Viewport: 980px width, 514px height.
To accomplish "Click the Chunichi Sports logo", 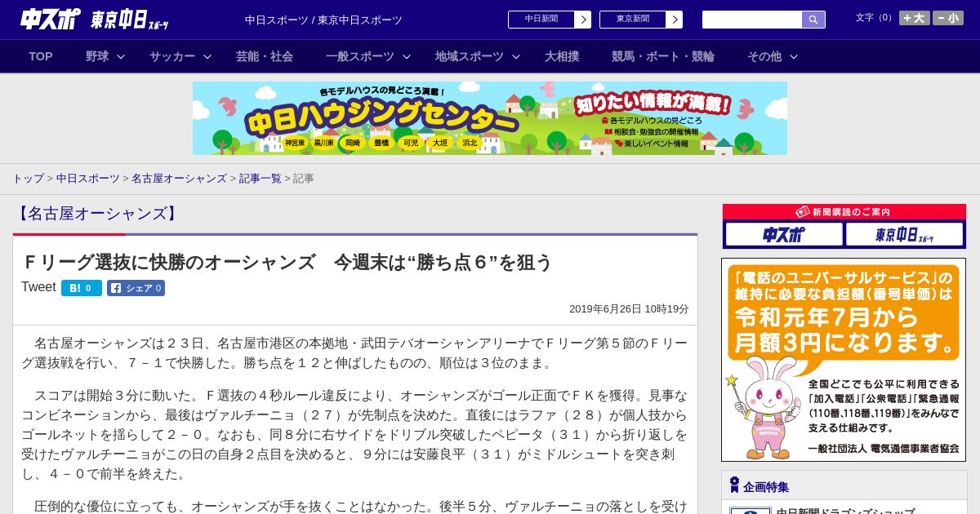I will pos(51,19).
